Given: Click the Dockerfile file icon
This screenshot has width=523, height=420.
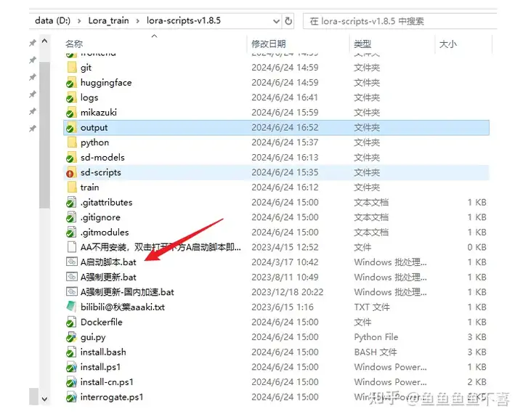Looking at the screenshot, I should 71,322.
